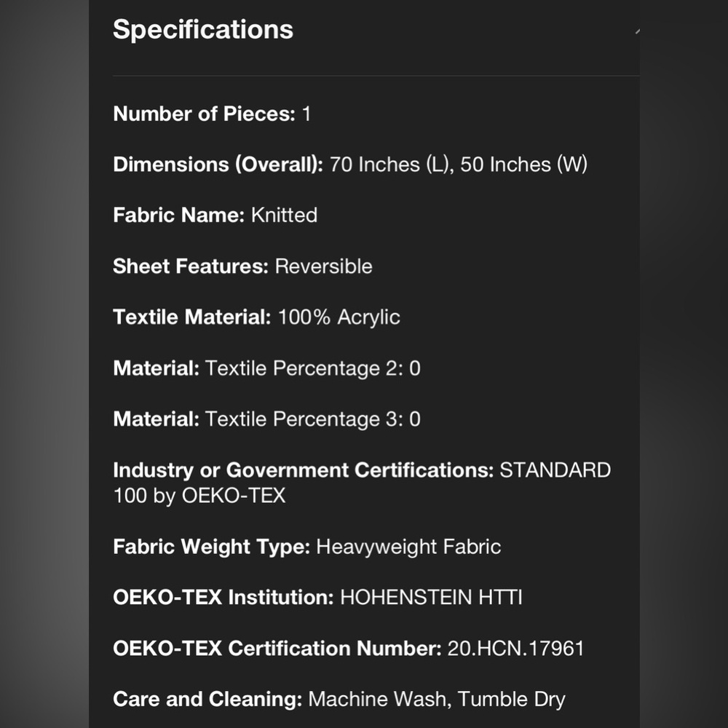Click the Fabric Weight Type label

(x=212, y=547)
